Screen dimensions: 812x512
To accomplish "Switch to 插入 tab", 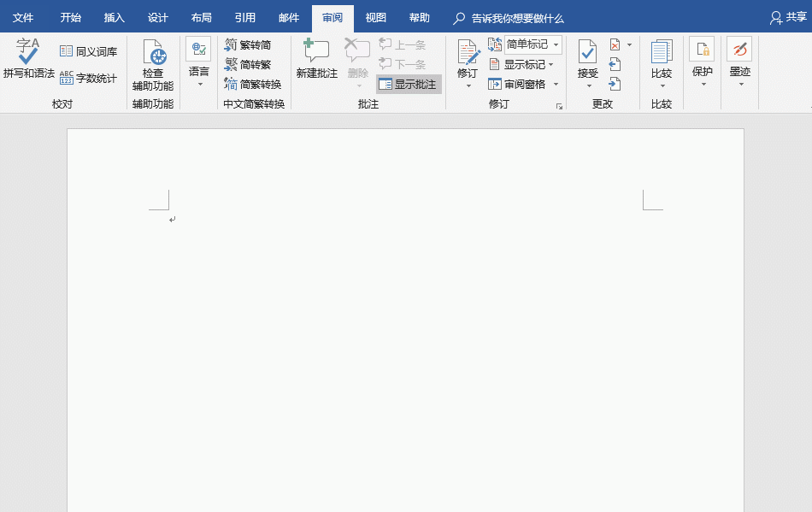I will coord(115,18).
